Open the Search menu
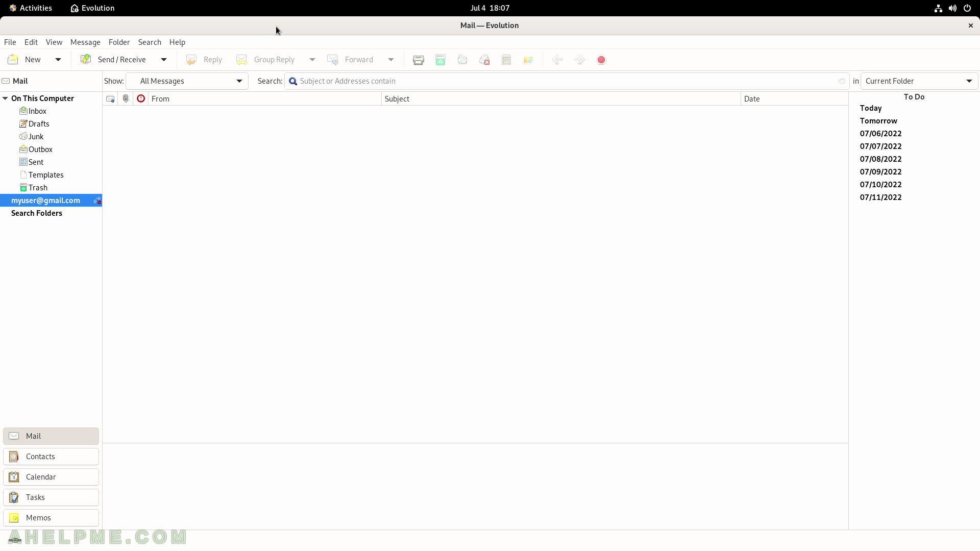980x551 pixels. tap(150, 42)
